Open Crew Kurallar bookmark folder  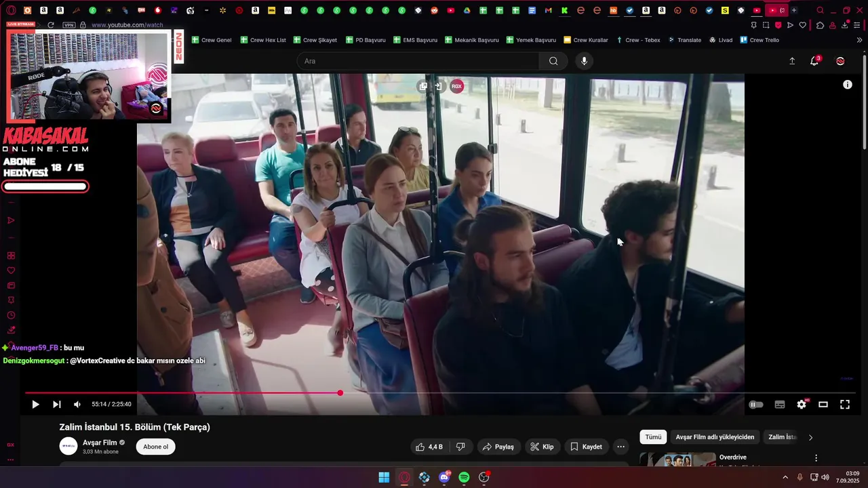tap(586, 40)
